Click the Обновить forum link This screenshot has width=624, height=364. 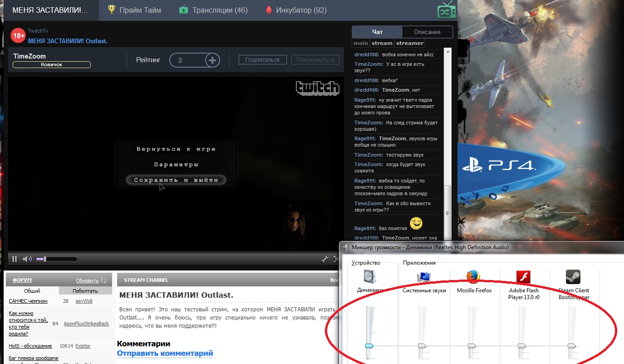click(87, 280)
